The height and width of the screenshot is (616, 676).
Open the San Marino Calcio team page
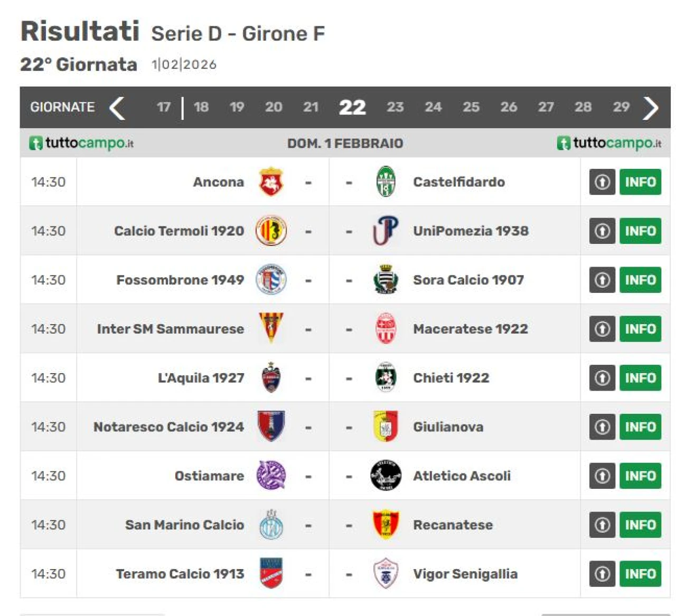(x=184, y=525)
